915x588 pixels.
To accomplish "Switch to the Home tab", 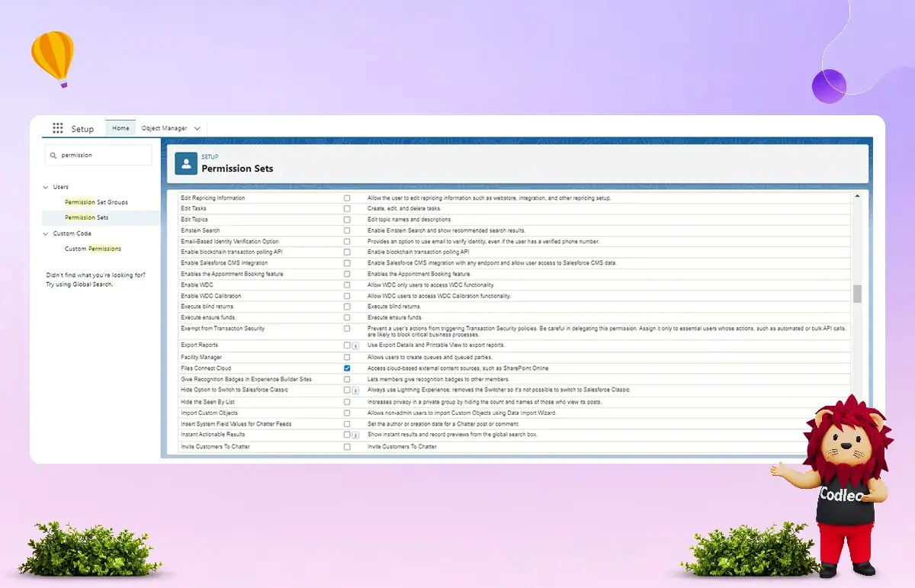I will (120, 128).
